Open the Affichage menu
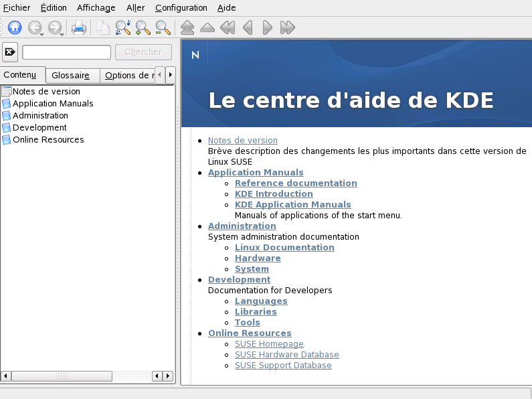The height and width of the screenshot is (399, 532). point(96,8)
